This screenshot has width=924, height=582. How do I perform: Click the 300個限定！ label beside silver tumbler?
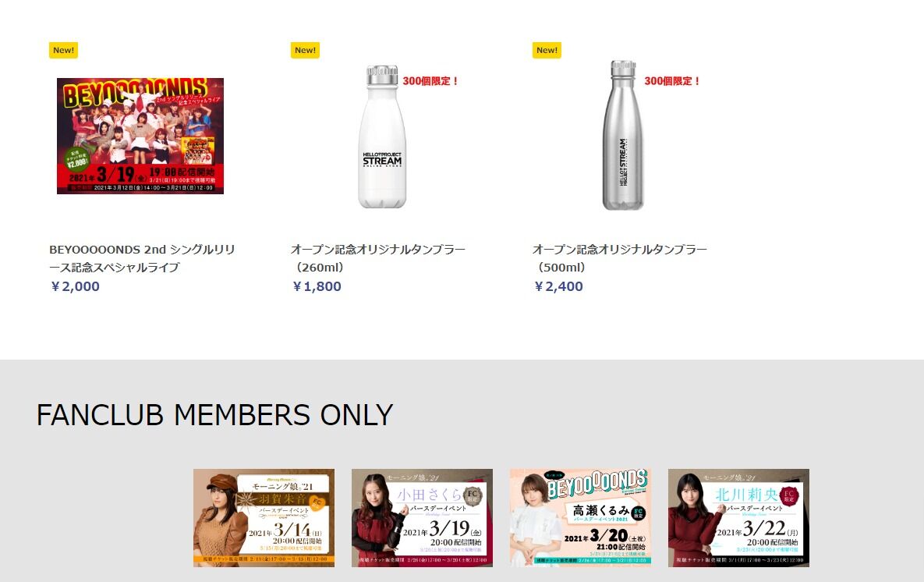coord(672,81)
